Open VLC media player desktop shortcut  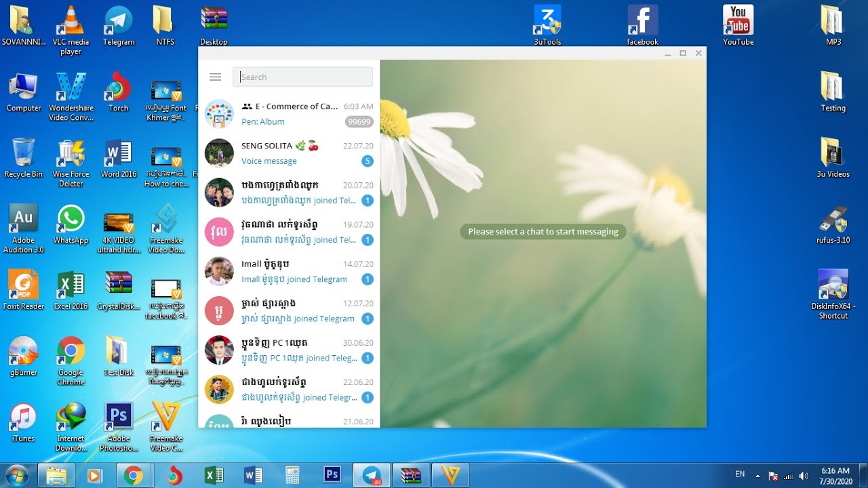[x=71, y=30]
